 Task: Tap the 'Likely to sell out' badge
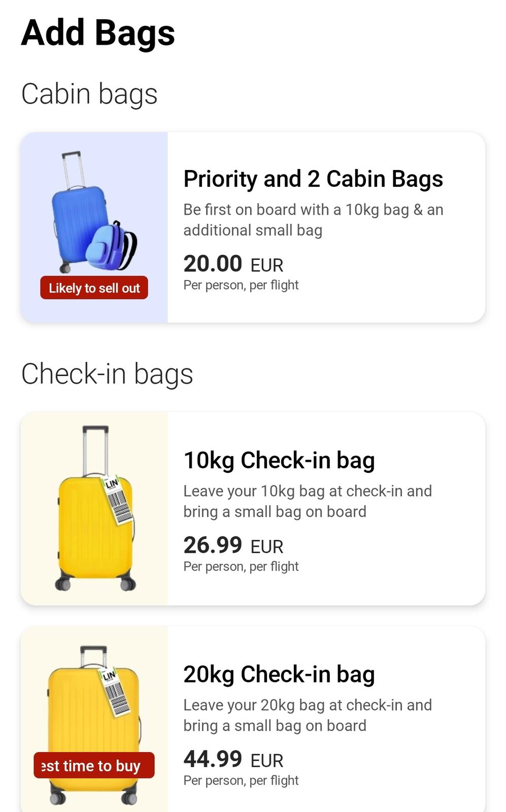(94, 288)
